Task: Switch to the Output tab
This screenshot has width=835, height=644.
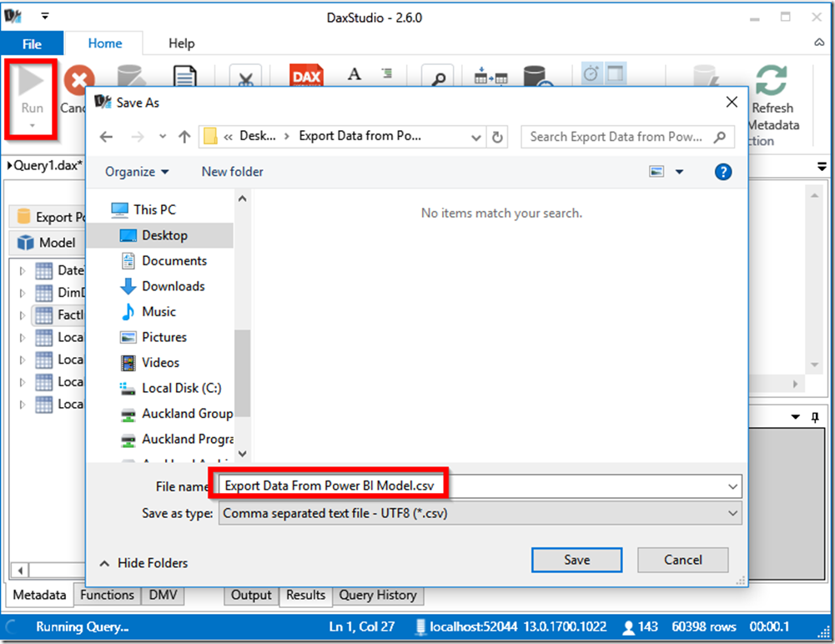Action: tap(251, 595)
